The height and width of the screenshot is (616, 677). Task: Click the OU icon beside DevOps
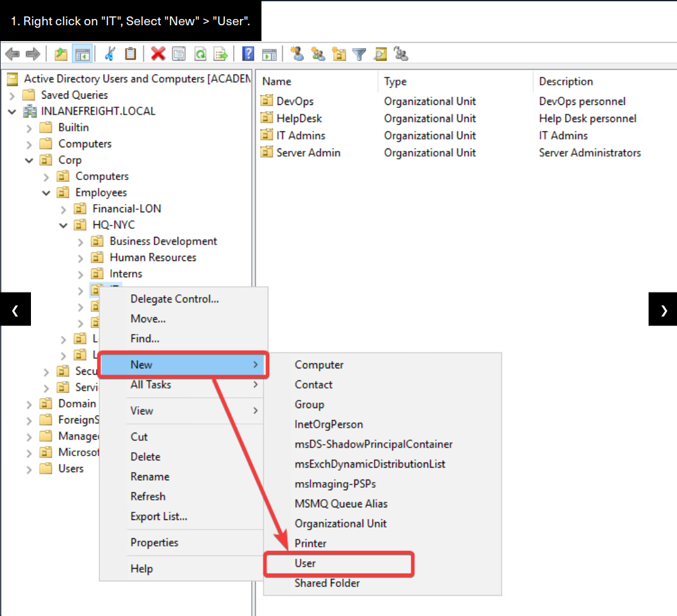click(x=267, y=100)
